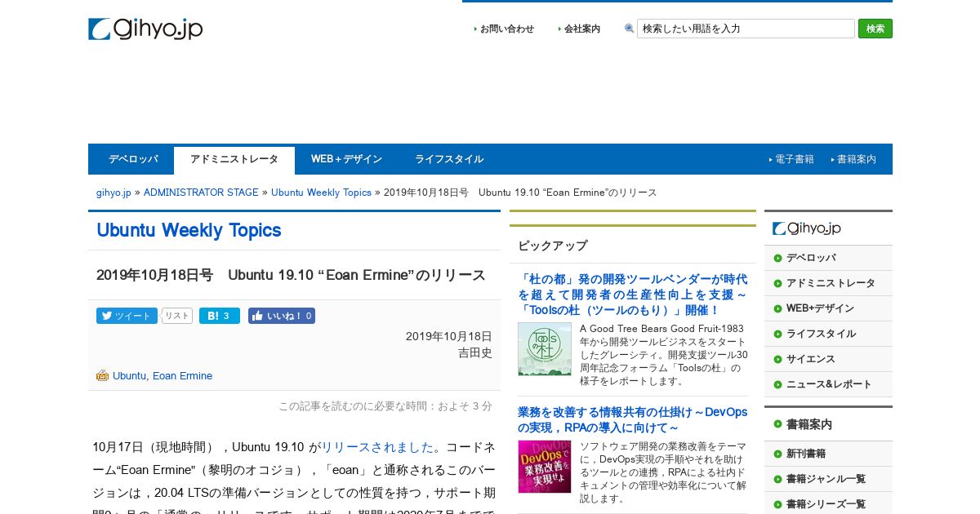Open sidebar デベロッパ item

coord(828,258)
